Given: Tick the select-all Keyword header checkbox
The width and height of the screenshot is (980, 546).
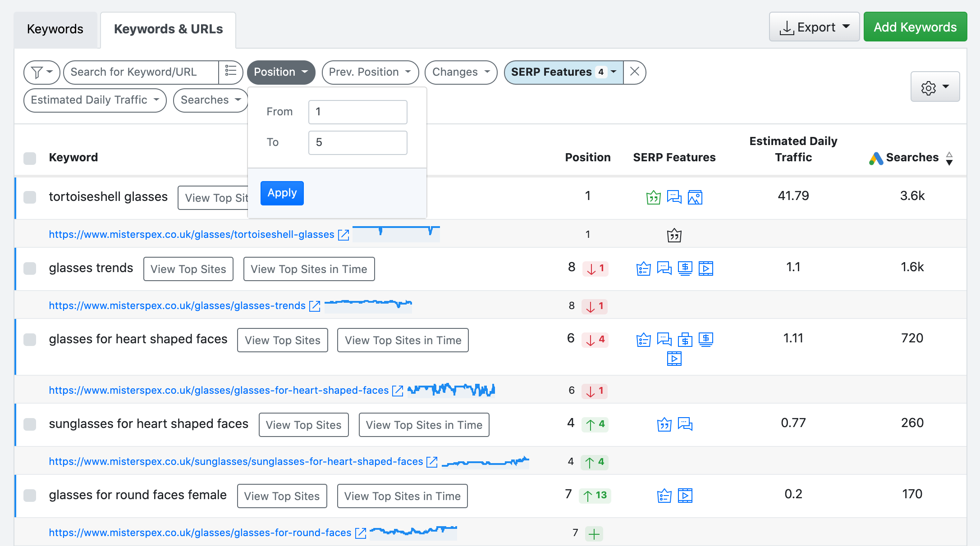Looking at the screenshot, I should [30, 158].
